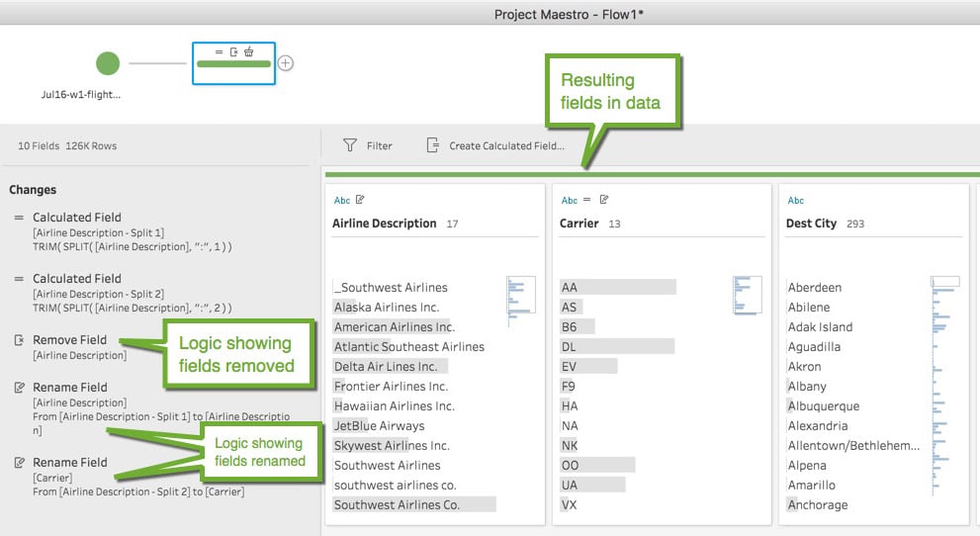Click the green input step circle Jul16-w1-flight

point(108,63)
